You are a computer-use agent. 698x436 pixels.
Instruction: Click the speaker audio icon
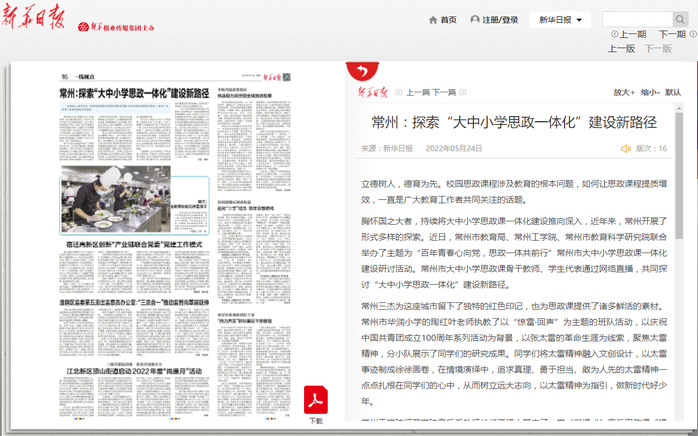pyautogui.click(x=626, y=148)
